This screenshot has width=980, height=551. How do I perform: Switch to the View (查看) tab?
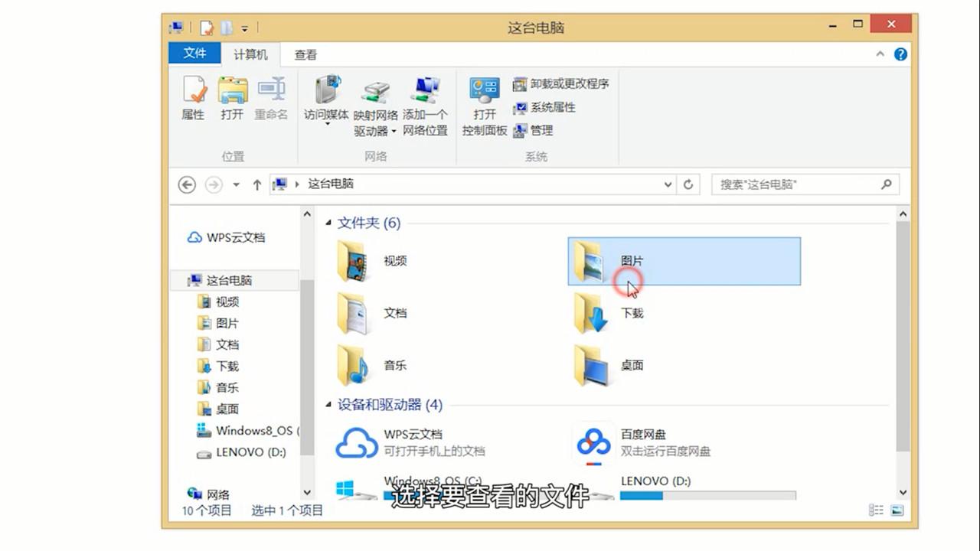tap(305, 54)
